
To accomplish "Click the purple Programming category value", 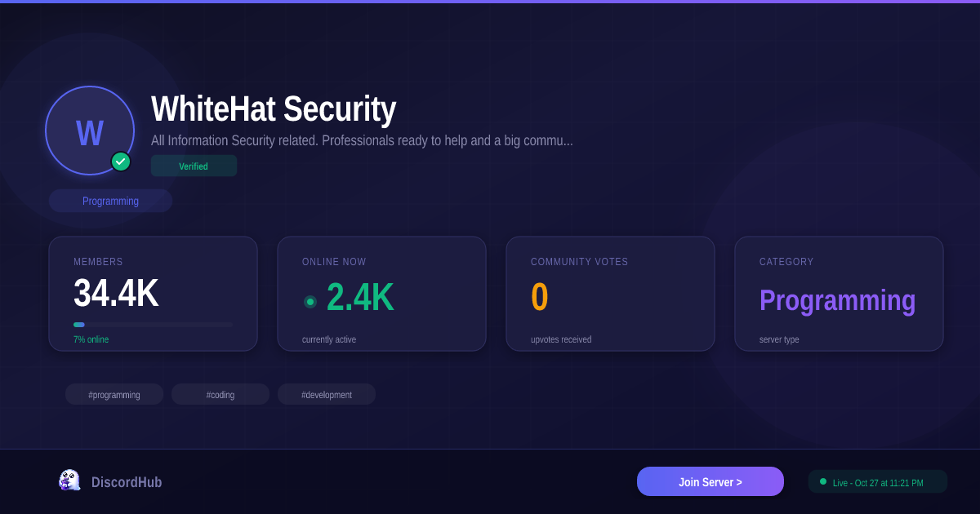I will coord(837,300).
